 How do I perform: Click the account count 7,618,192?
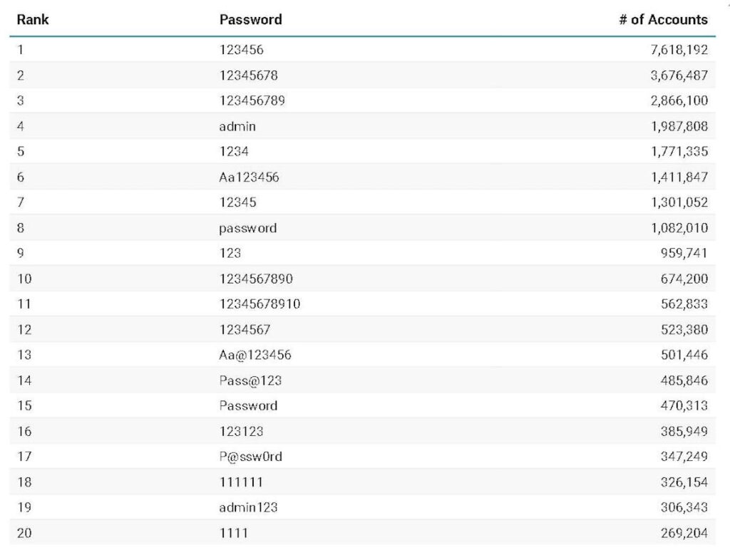(679, 50)
